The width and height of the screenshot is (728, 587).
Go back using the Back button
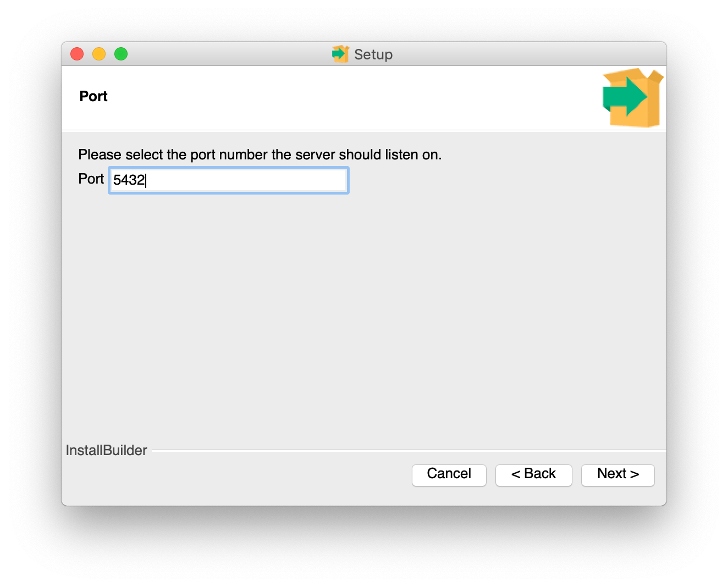click(533, 474)
